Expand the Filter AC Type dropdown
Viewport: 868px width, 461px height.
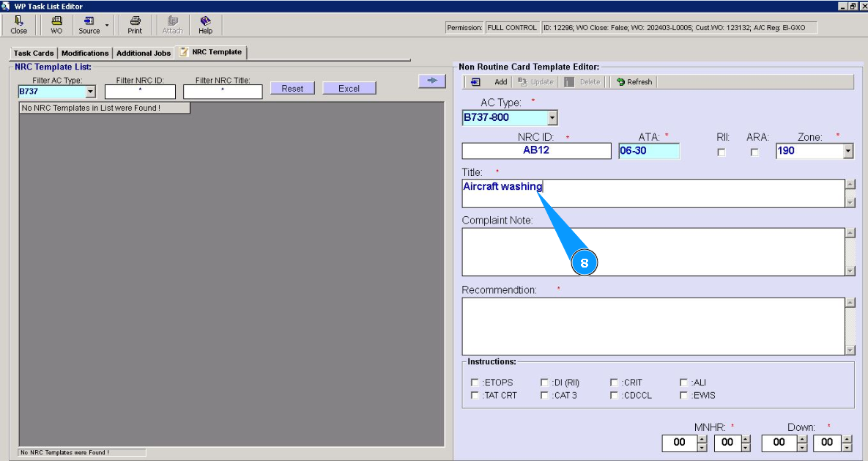coord(91,92)
